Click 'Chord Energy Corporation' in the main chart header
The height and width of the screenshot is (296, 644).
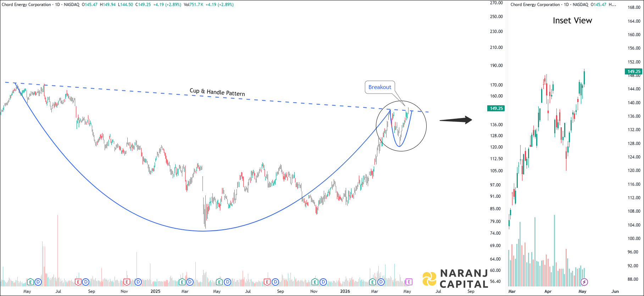pyautogui.click(x=26, y=5)
